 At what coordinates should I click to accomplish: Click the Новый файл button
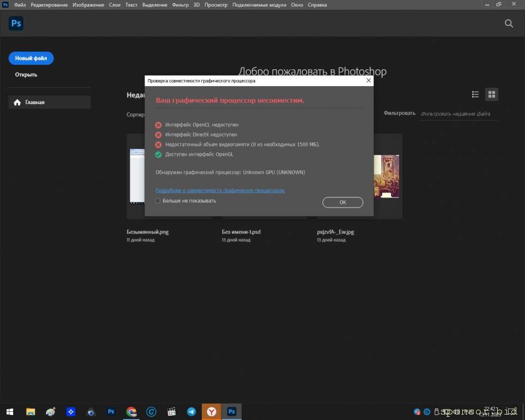click(x=31, y=58)
